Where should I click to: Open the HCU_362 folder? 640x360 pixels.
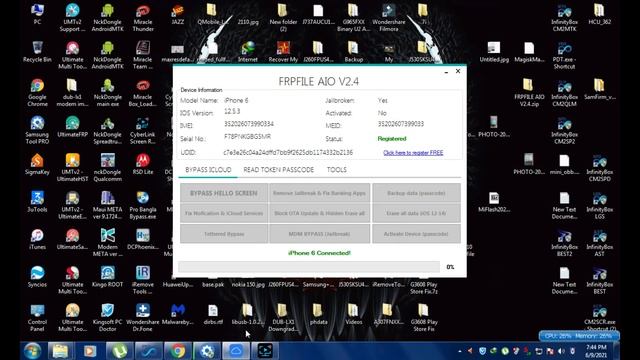[599, 14]
